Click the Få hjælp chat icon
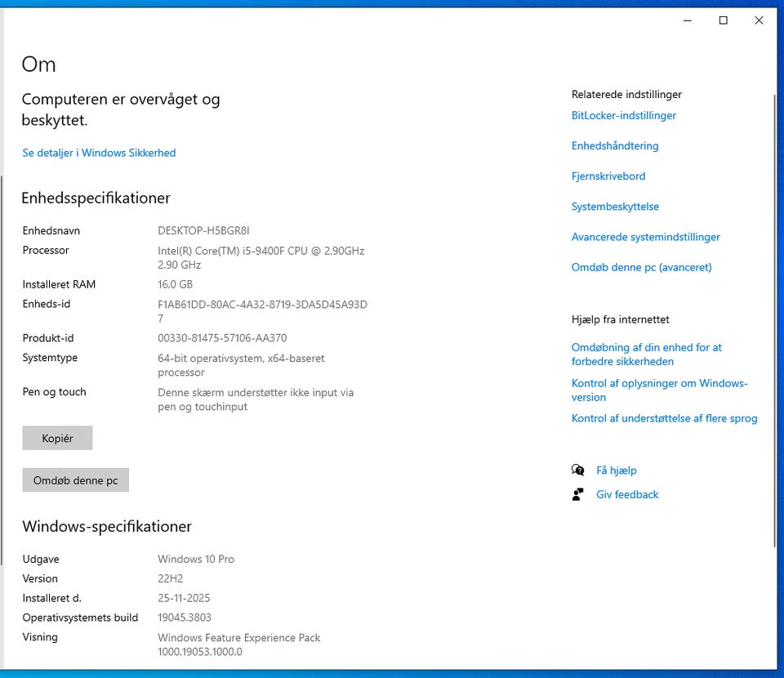This screenshot has width=784, height=678. [x=577, y=470]
